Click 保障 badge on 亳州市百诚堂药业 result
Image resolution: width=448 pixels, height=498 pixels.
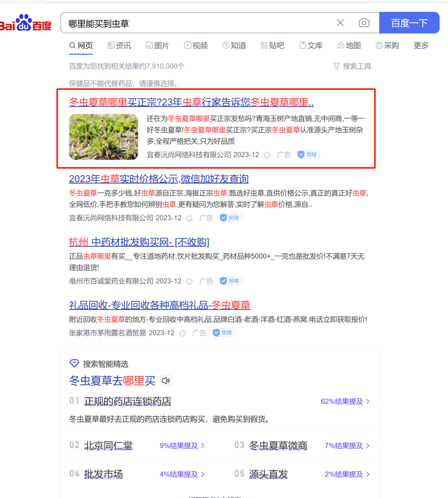231,281
